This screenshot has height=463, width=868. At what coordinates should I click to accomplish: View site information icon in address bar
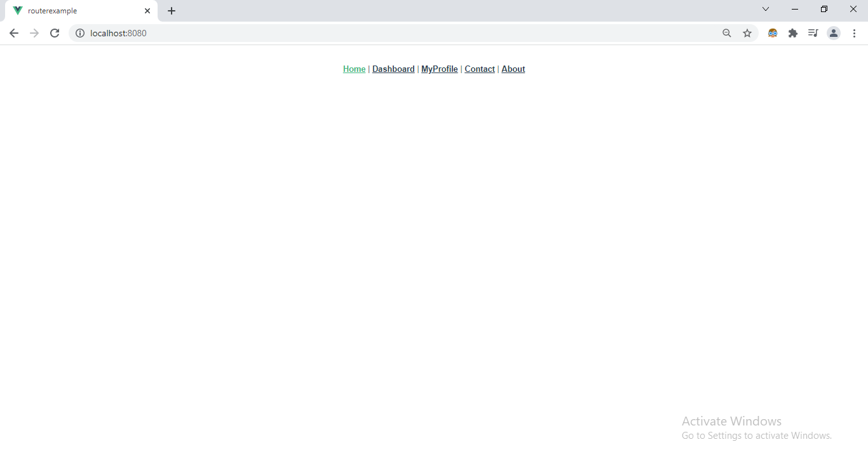coord(80,33)
